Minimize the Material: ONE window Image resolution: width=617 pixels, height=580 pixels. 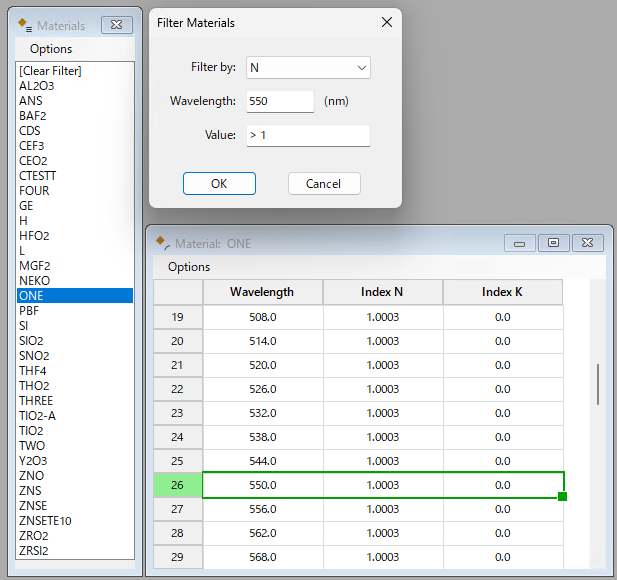coord(519,243)
